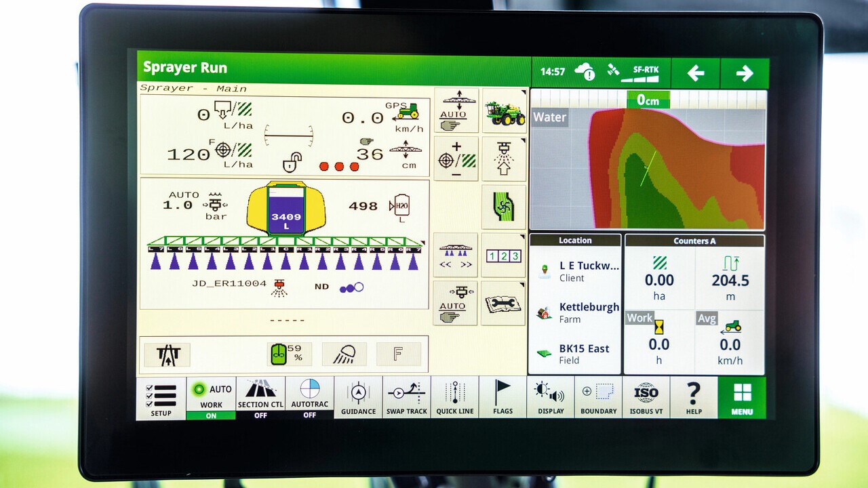Open boom section shift arrows button
Viewport: 868px width, 488px height.
(x=456, y=255)
